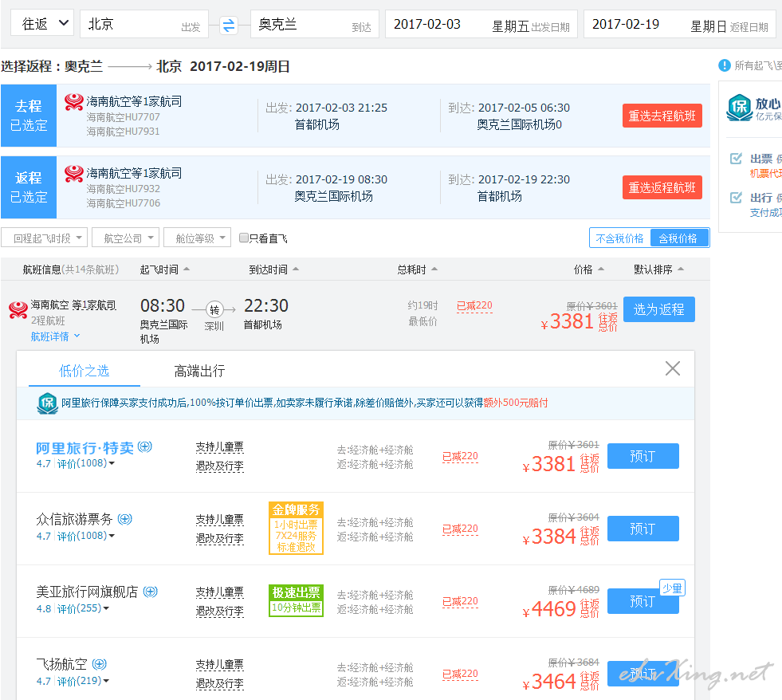This screenshot has height=700, width=782.
Task: Click the 保 guarantee shield icon in notice bar
Action: tap(47, 403)
